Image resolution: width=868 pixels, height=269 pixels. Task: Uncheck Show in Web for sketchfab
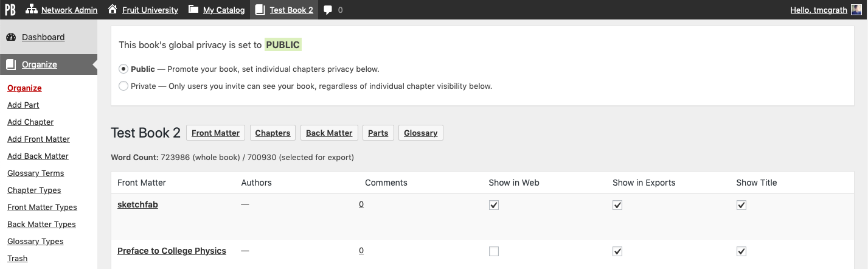point(494,205)
